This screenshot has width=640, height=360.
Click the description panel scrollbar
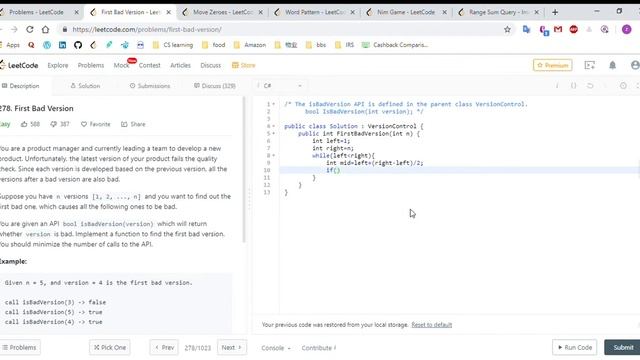(244, 170)
